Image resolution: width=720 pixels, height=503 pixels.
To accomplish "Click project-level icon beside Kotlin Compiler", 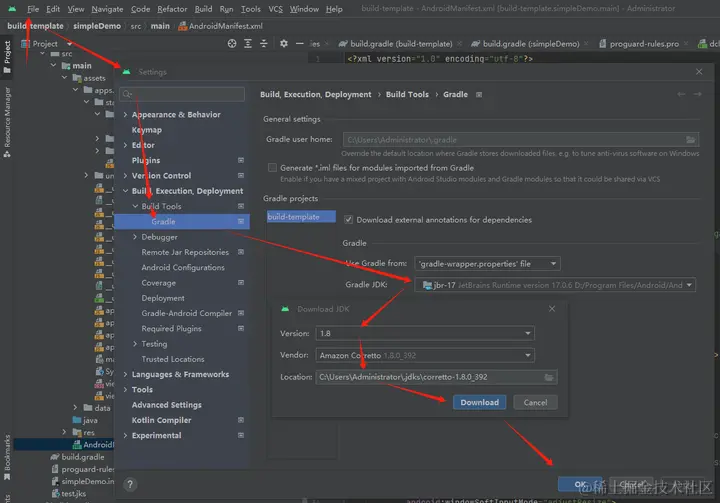I will click(241, 420).
